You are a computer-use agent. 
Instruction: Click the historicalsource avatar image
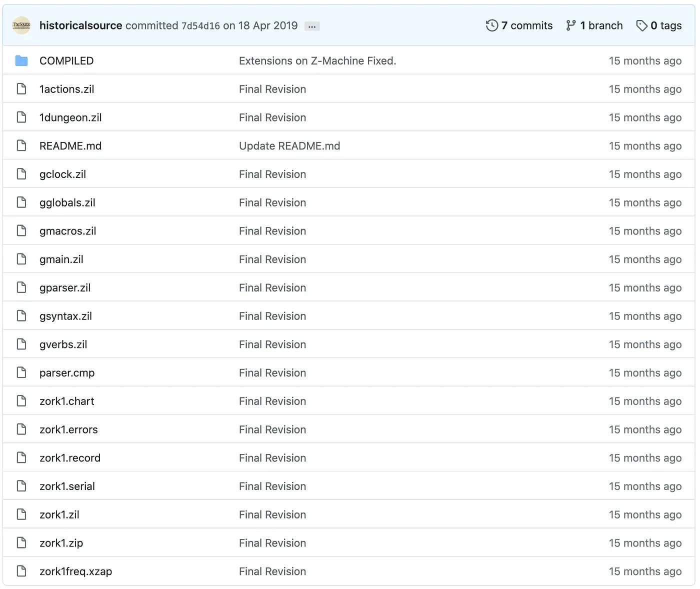pyautogui.click(x=21, y=25)
